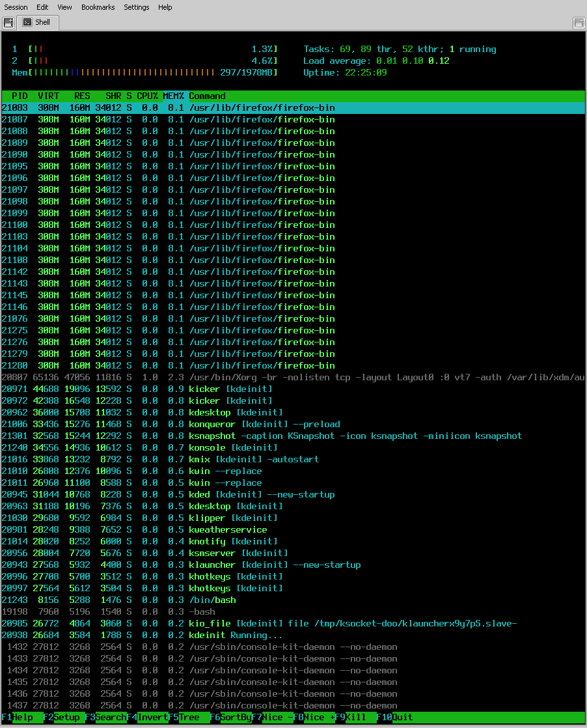Screen dimensions: 587x728
Task: Open the Help menu
Action: click(165, 7)
